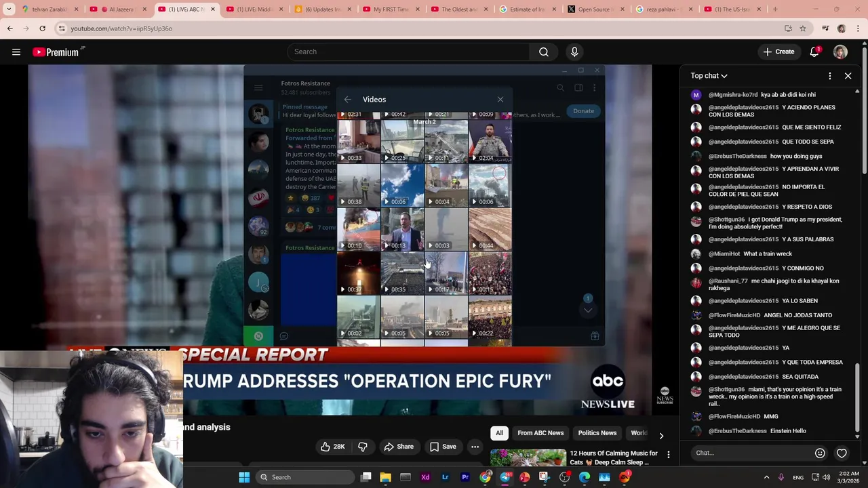Click Donate in the Telegram channel
This screenshot has height=488, width=868.
pos(583,111)
